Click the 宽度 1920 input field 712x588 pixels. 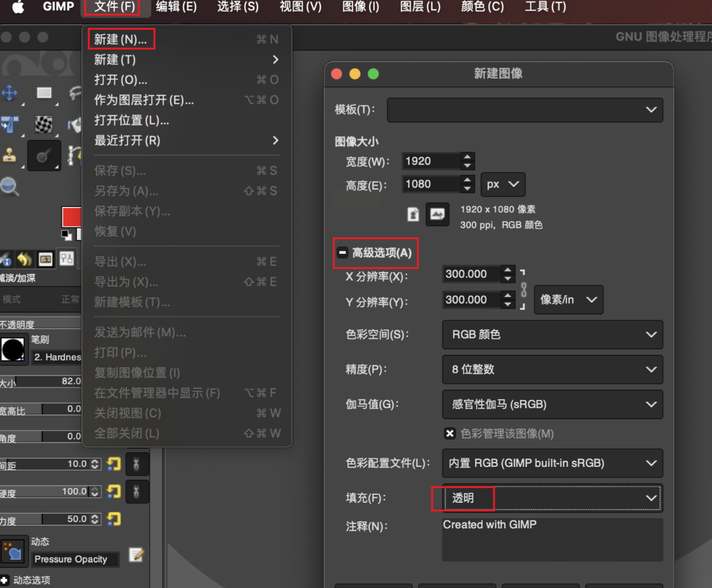[x=431, y=161]
